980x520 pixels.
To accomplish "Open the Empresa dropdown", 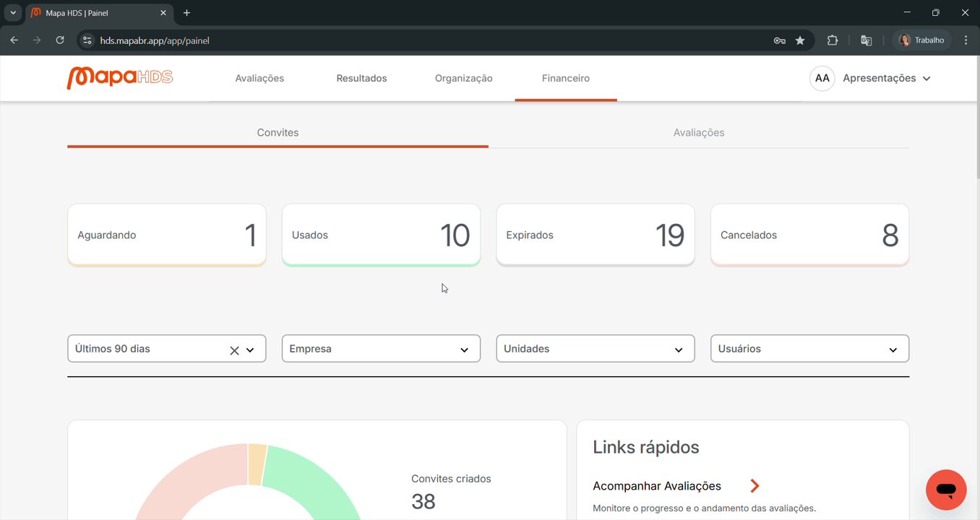I will click(x=381, y=348).
